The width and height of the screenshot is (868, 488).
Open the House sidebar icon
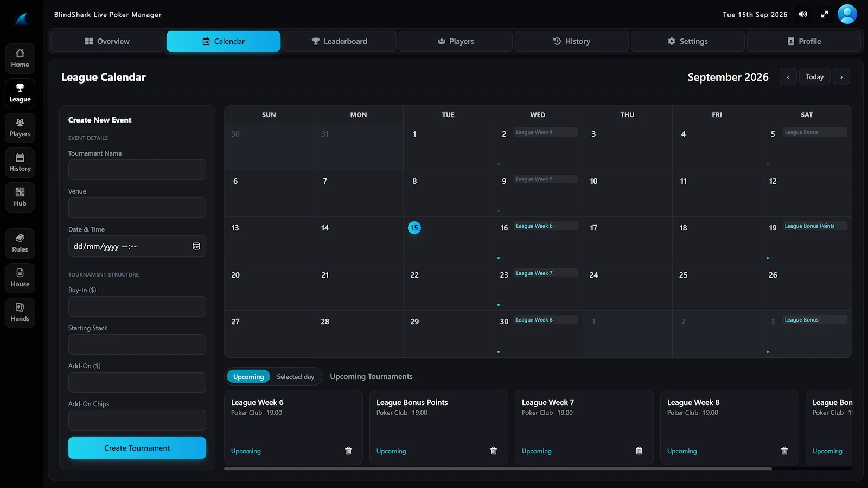20,278
